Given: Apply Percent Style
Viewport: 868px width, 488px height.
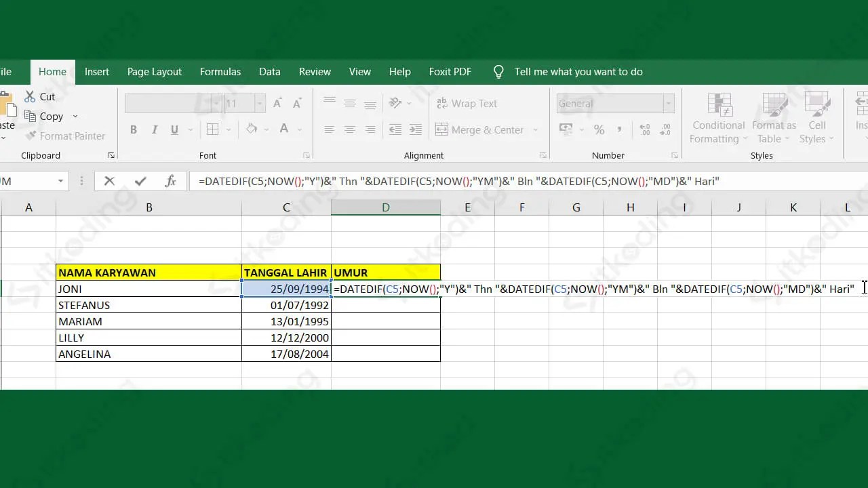Looking at the screenshot, I should coord(599,129).
